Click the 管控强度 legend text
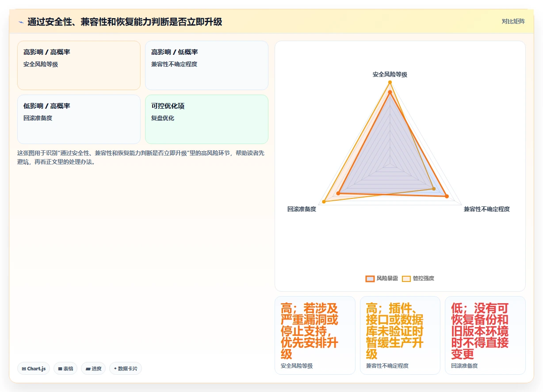Image resolution: width=543 pixels, height=392 pixels. coord(424,278)
